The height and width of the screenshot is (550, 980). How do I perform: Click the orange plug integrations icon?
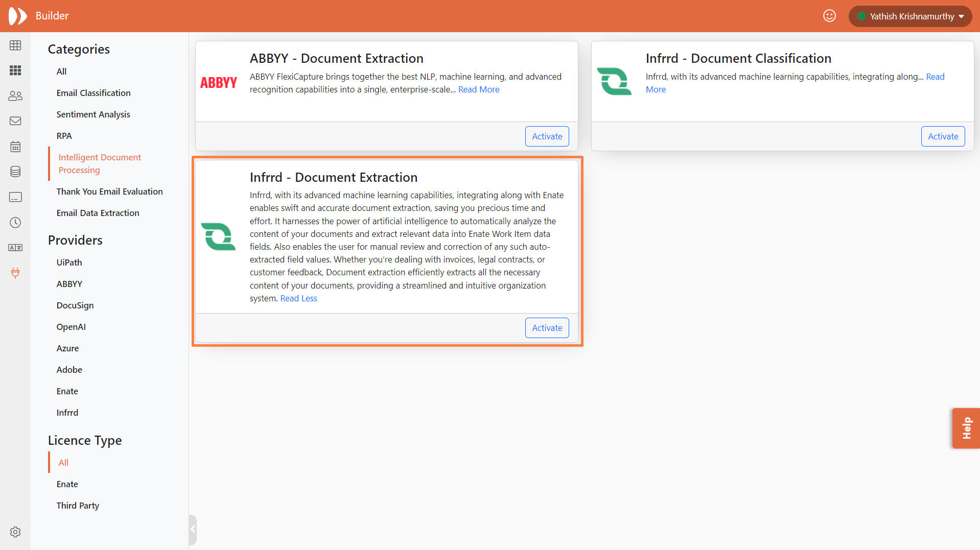(x=15, y=273)
